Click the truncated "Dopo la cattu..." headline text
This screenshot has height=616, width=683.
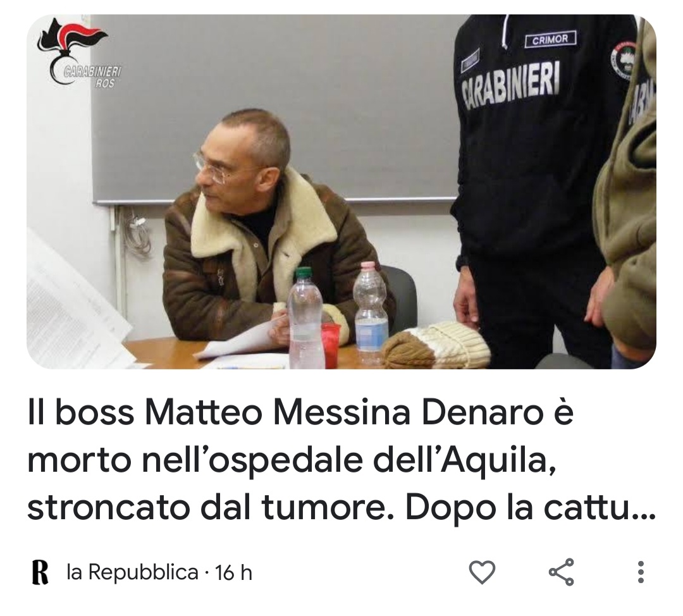click(x=531, y=508)
